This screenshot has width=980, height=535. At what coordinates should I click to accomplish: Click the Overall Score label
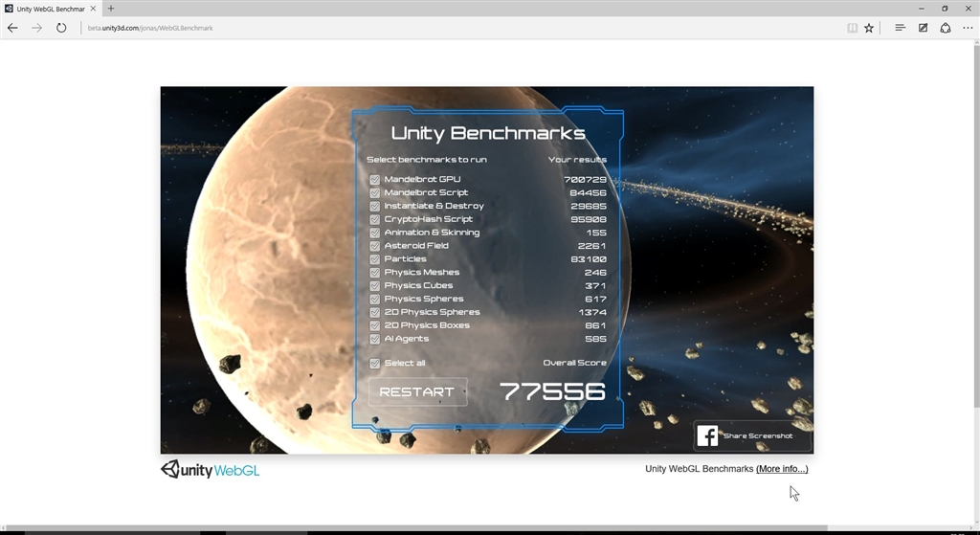(x=574, y=363)
